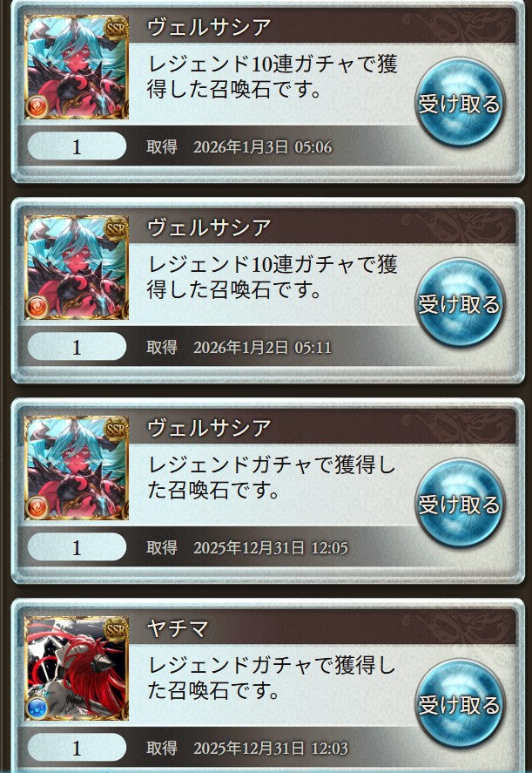Screen dimensions: 532x773
Task: Select the 2025年12月31日 12:05 timestamp
Action: [271, 547]
